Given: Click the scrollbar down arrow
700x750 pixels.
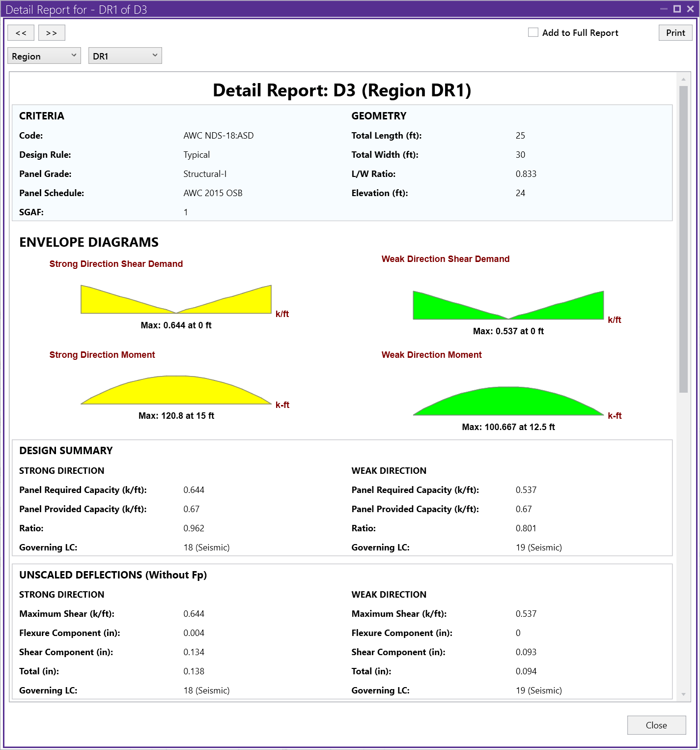Looking at the screenshot, I should (x=683, y=694).
